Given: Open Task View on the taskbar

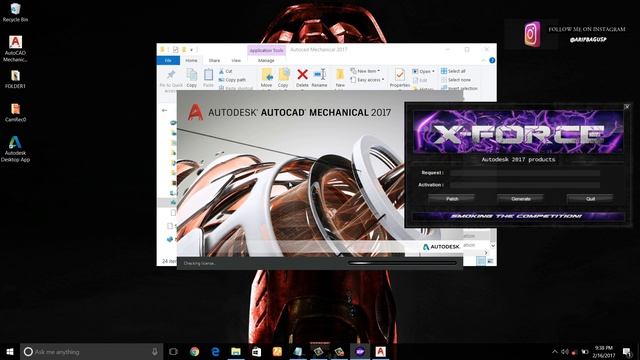Looking at the screenshot, I should tap(173, 351).
